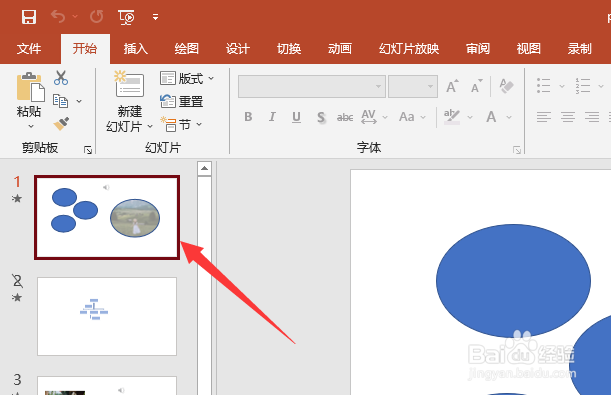Screen dimensions: 611x395
Task: Expand the bullet list dropdown arrow
Action: [x=562, y=86]
